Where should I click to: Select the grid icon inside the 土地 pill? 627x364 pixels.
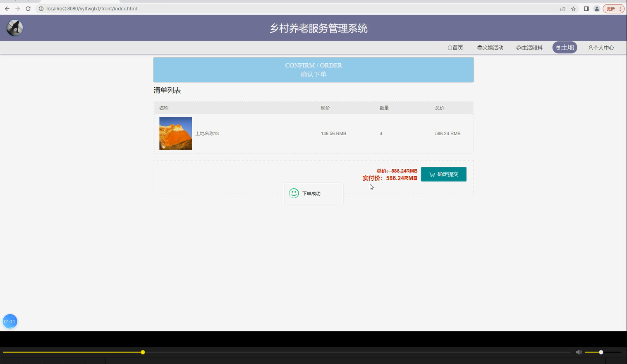[558, 47]
